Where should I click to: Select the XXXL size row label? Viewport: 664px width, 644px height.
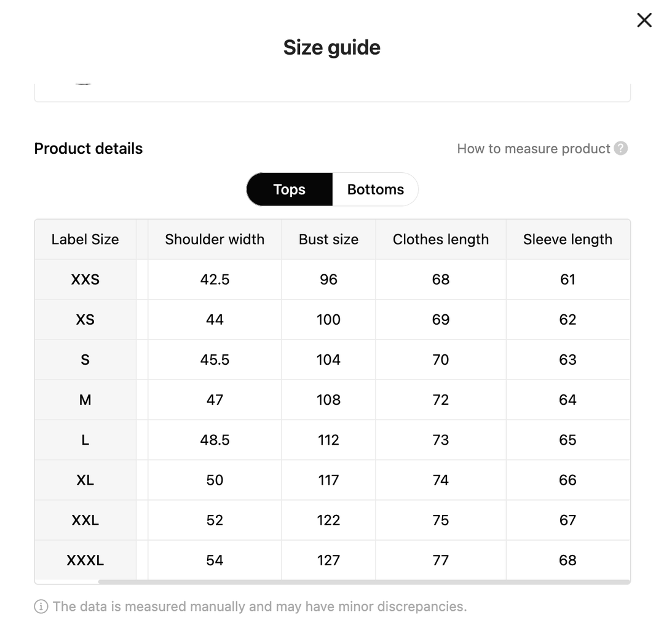tap(85, 560)
